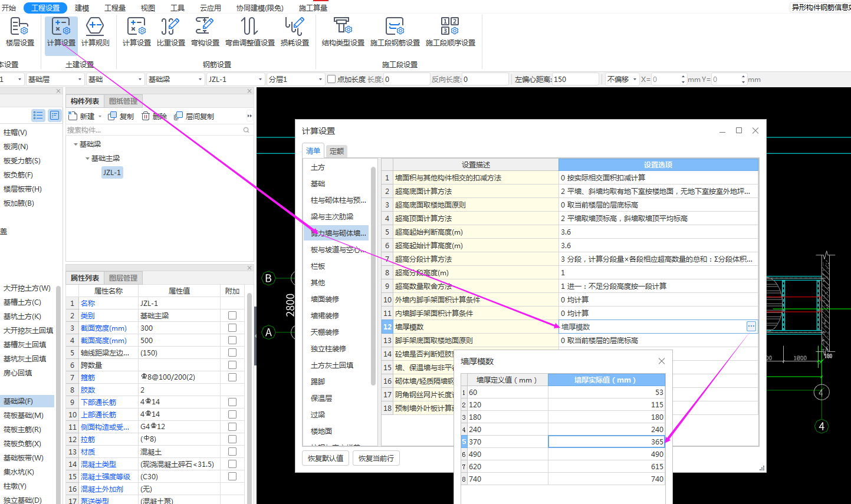Close the 属性列表 panel with X

(249, 268)
